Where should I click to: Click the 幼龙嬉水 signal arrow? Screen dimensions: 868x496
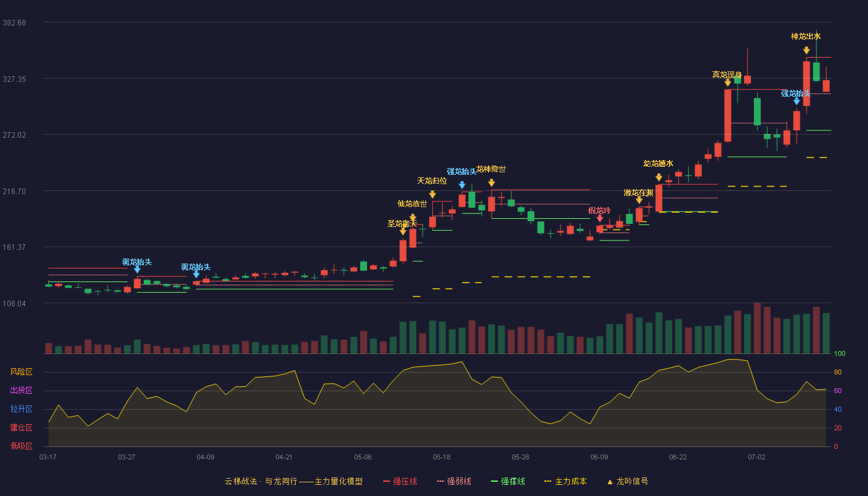pyautogui.click(x=658, y=177)
